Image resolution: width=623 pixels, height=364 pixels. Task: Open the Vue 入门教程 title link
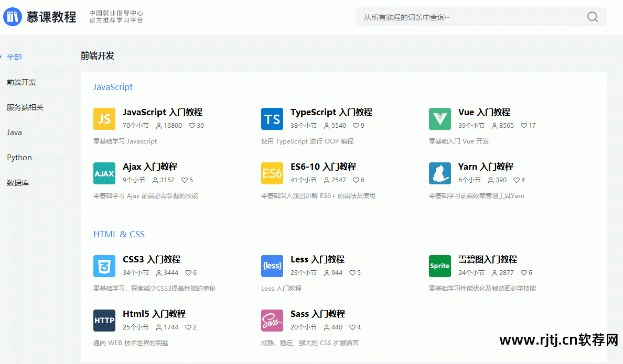484,112
